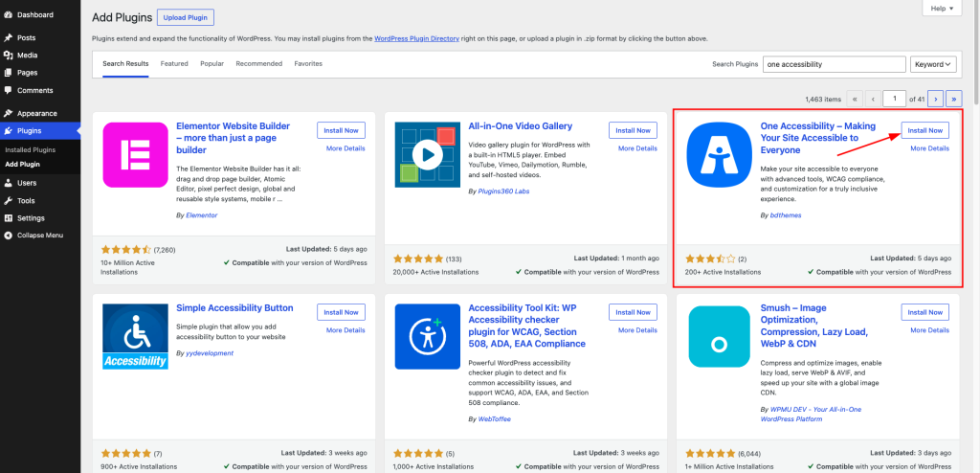Viewport: 980px width, 473px height.
Task: Select the Plugins plug icon
Action: [x=8, y=131]
